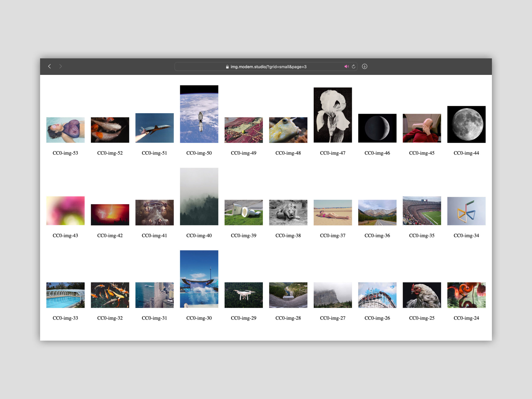Click the caption "CC0-img-53"
Viewport: 532px width, 399px height.
pyautogui.click(x=65, y=153)
